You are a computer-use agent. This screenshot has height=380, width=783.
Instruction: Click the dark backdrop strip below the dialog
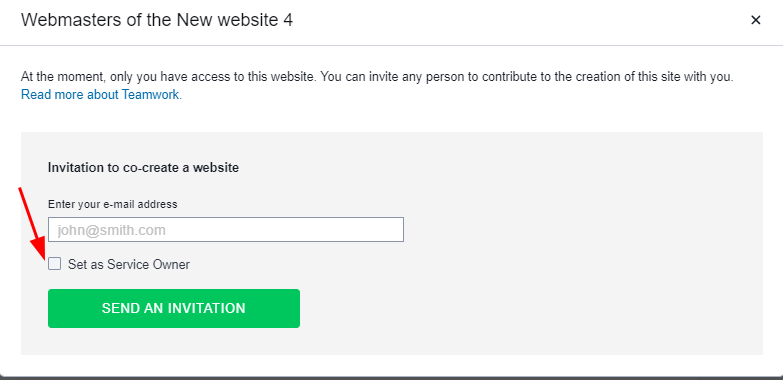click(392, 378)
